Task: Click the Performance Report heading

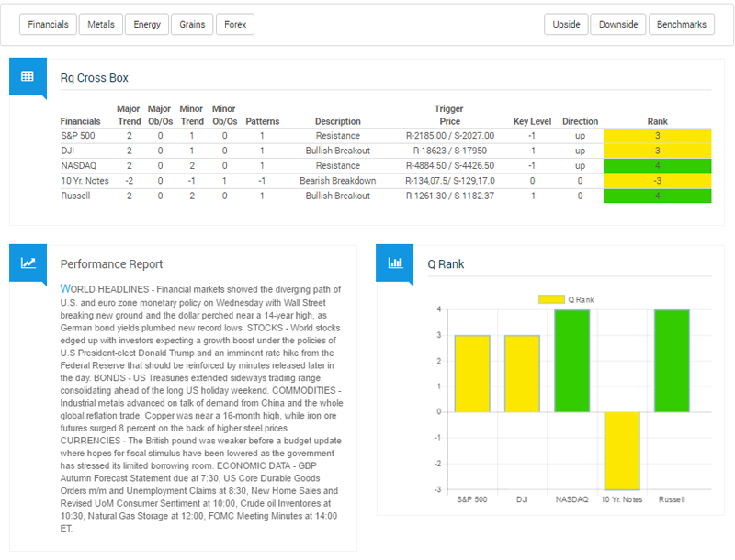Action: coord(111,264)
